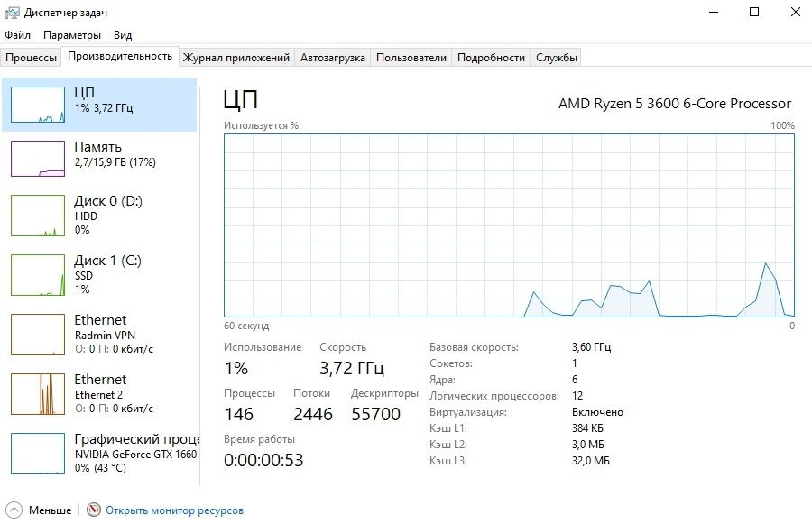Viewport: 812px width, 524px height.
Task: Close the Task Manager window
Action: (796, 12)
